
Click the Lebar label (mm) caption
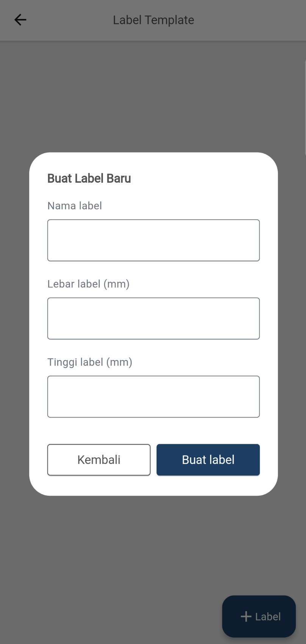coord(88,284)
